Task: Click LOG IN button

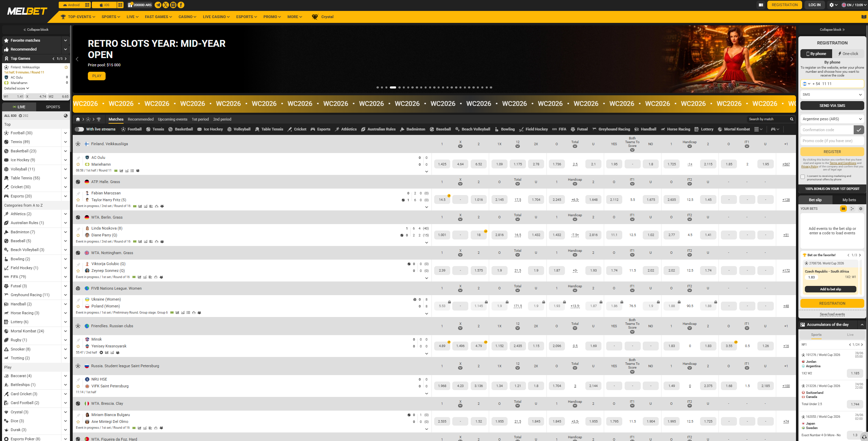Action: click(x=814, y=5)
